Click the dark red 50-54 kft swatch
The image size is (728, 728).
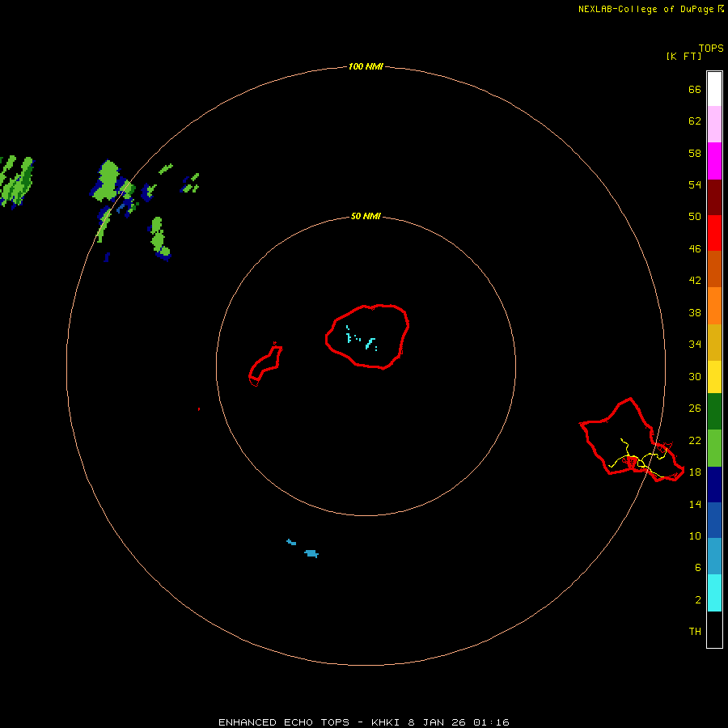coord(714,197)
